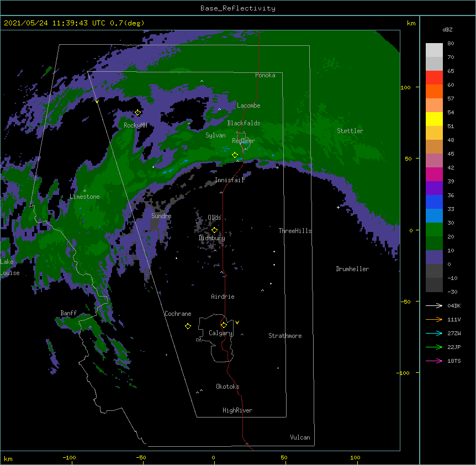Select the red 60-65 dBZ color swatch
This screenshot has width=476, height=465.
pyautogui.click(x=434, y=77)
